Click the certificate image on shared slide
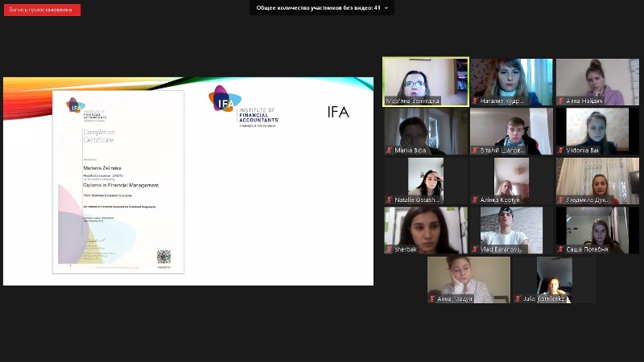The width and height of the screenshot is (644, 362). point(118,182)
